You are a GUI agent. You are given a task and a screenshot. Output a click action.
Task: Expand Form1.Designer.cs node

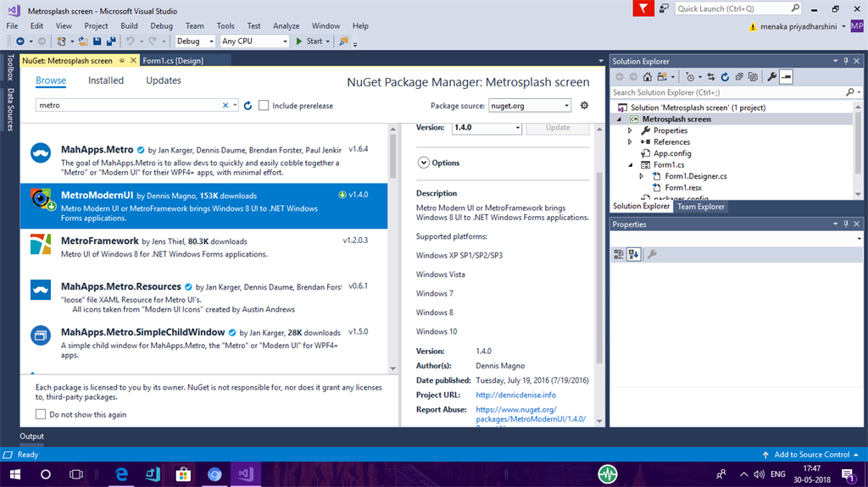(x=642, y=176)
